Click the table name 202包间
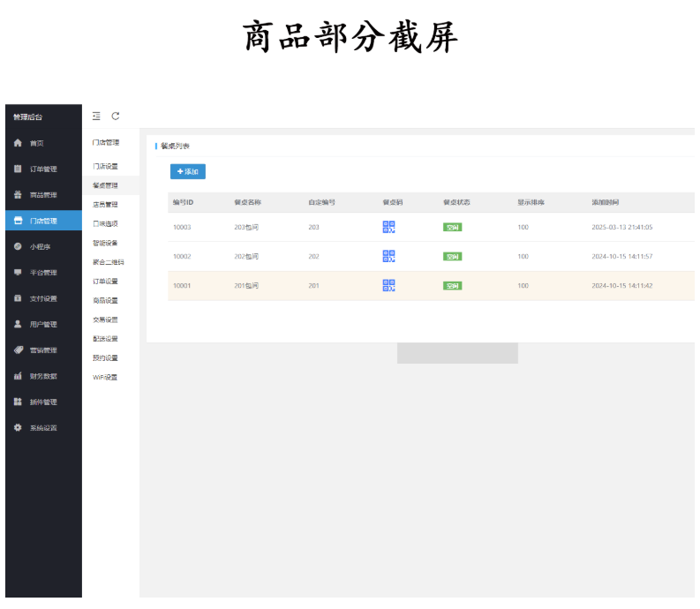700x609 pixels. pos(246,256)
